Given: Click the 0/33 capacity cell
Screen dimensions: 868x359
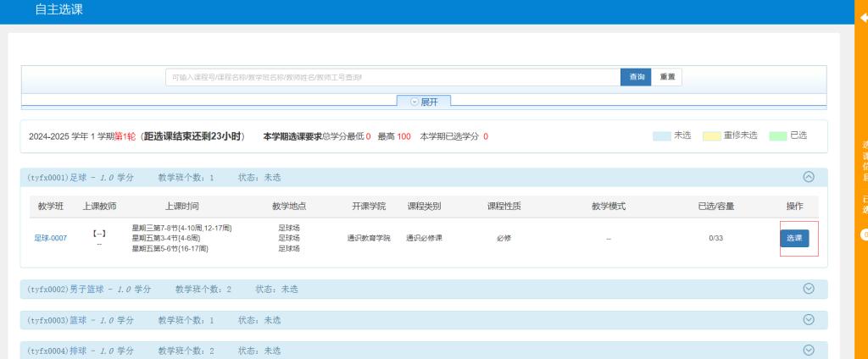Looking at the screenshot, I should tap(715, 239).
